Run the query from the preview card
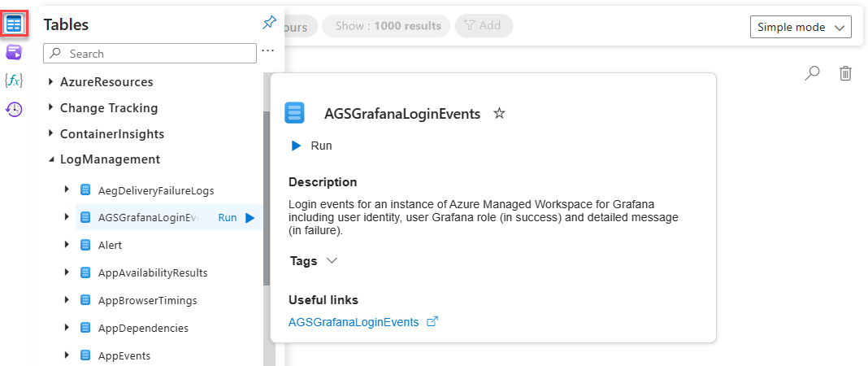This screenshot has height=366, width=868. 312,146
